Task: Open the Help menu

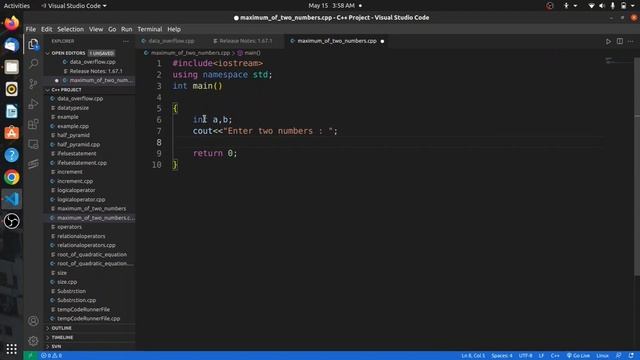Action: 174,29
